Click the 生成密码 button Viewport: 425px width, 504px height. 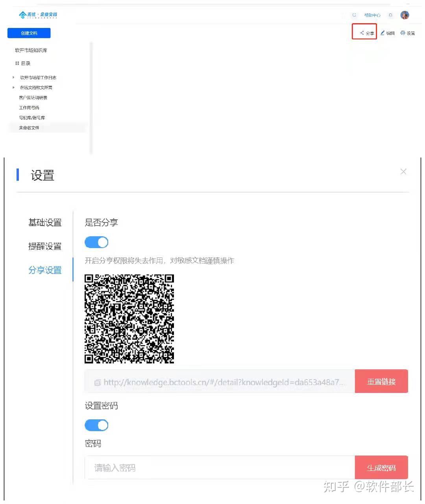(x=381, y=468)
